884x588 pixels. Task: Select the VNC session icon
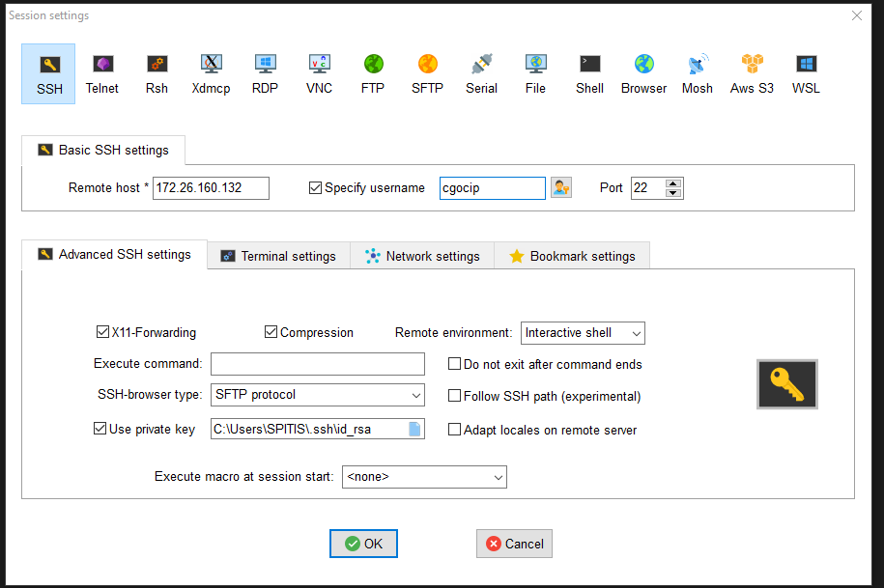pyautogui.click(x=319, y=73)
